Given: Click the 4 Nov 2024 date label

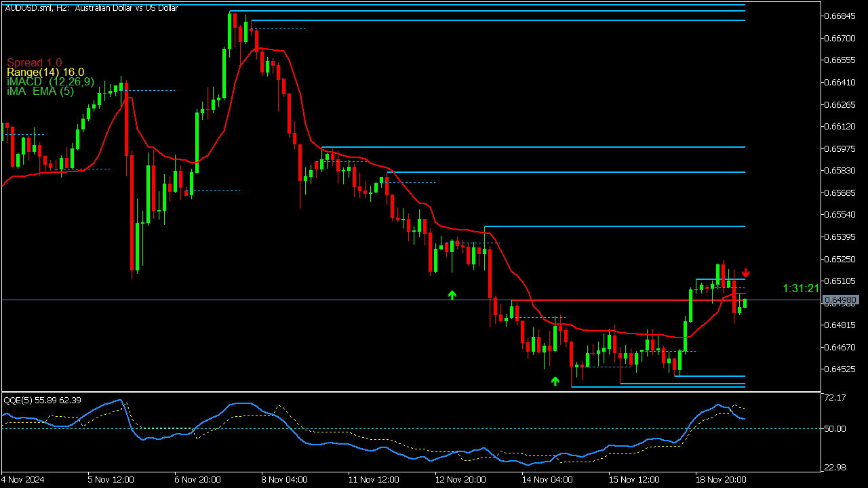Looking at the screenshot, I should point(24,479).
